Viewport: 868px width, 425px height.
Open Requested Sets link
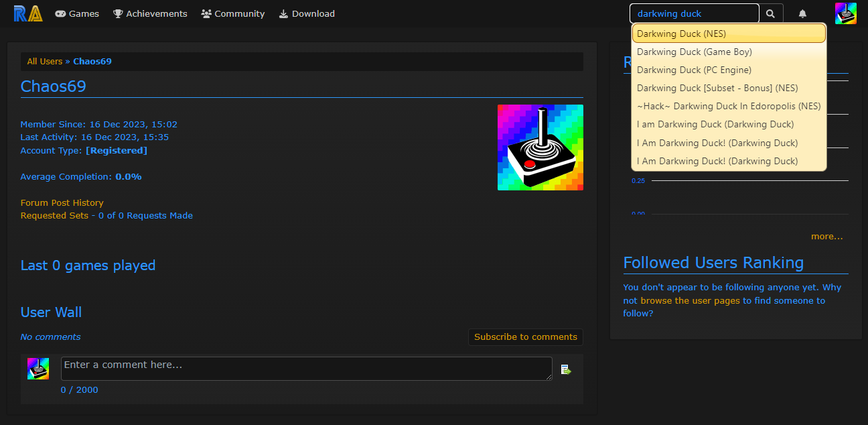tap(54, 216)
